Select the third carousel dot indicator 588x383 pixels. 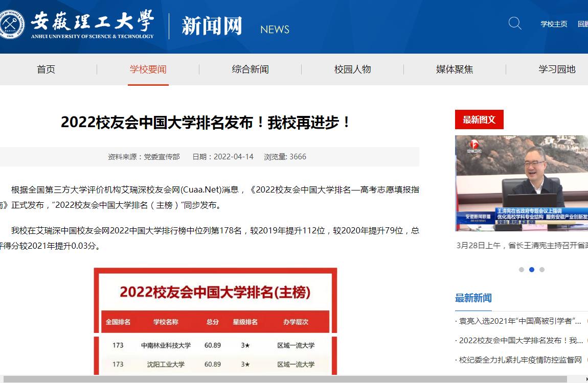click(542, 270)
